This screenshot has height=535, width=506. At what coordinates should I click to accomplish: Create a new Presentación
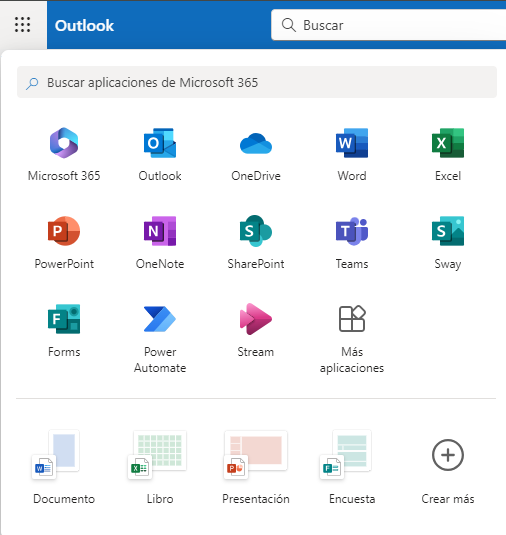point(256,467)
